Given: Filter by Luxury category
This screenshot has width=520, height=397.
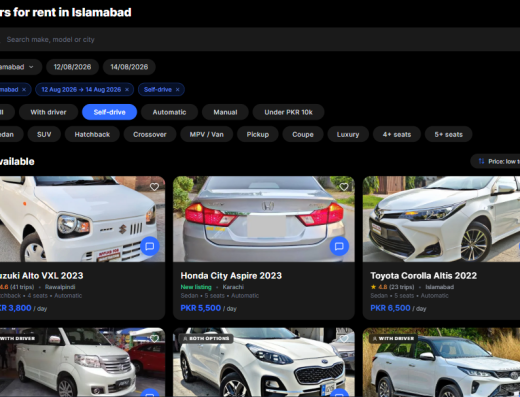Looking at the screenshot, I should pos(348,134).
